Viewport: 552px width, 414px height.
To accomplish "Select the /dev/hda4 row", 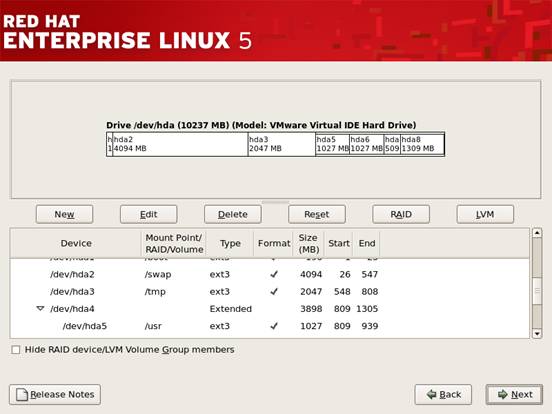I will [270, 309].
